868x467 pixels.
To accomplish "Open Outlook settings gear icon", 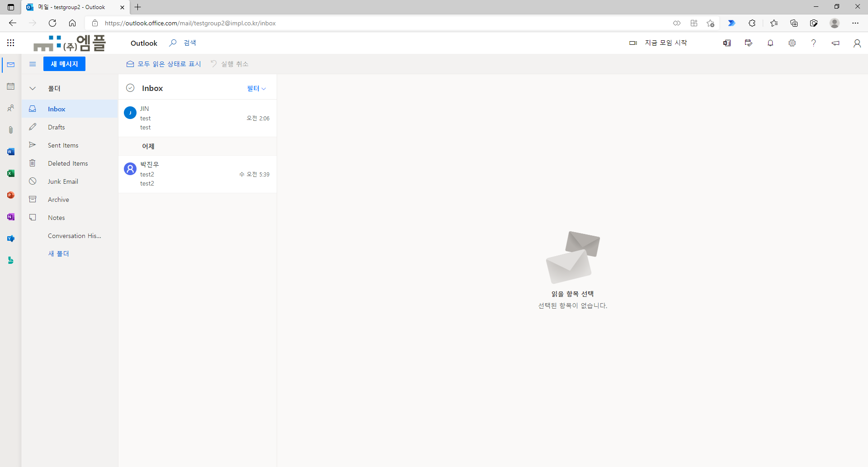I will coord(792,43).
